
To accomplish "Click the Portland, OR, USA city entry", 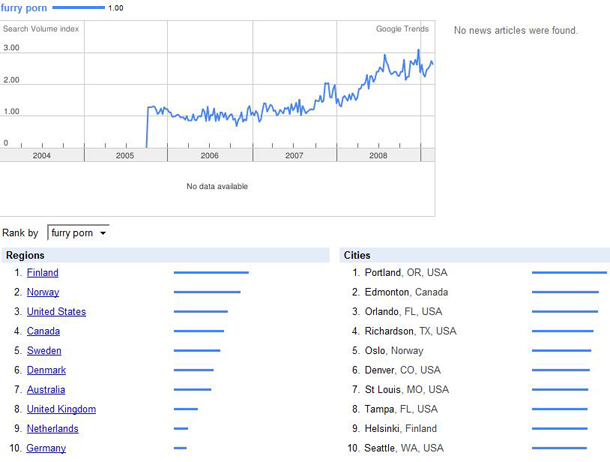I will click(406, 273).
